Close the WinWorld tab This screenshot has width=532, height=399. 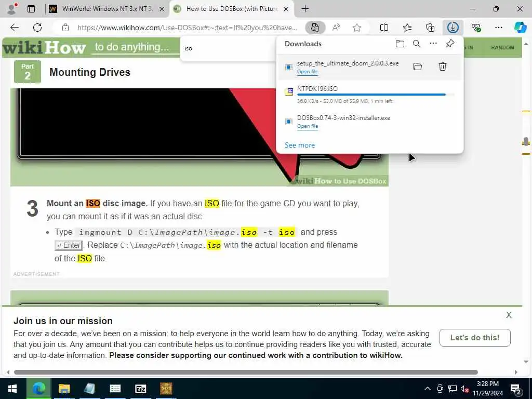coord(162,9)
